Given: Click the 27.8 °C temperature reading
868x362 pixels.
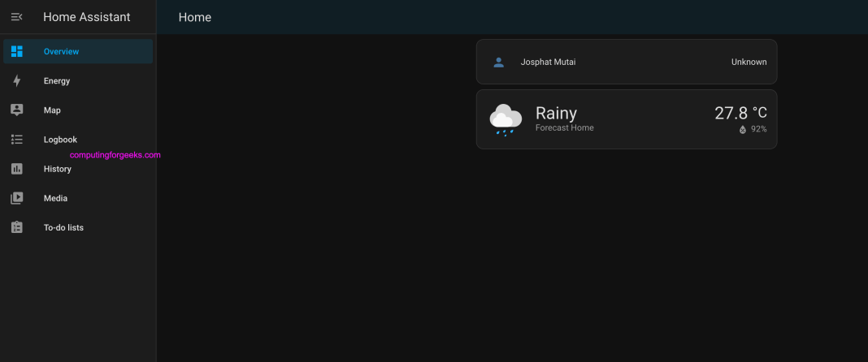Looking at the screenshot, I should click(740, 113).
